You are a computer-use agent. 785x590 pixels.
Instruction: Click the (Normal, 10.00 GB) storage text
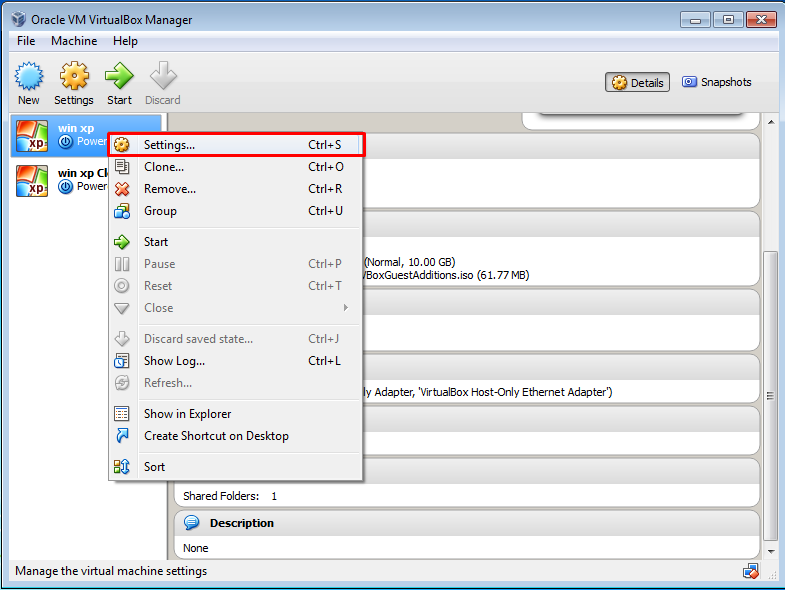(x=410, y=262)
